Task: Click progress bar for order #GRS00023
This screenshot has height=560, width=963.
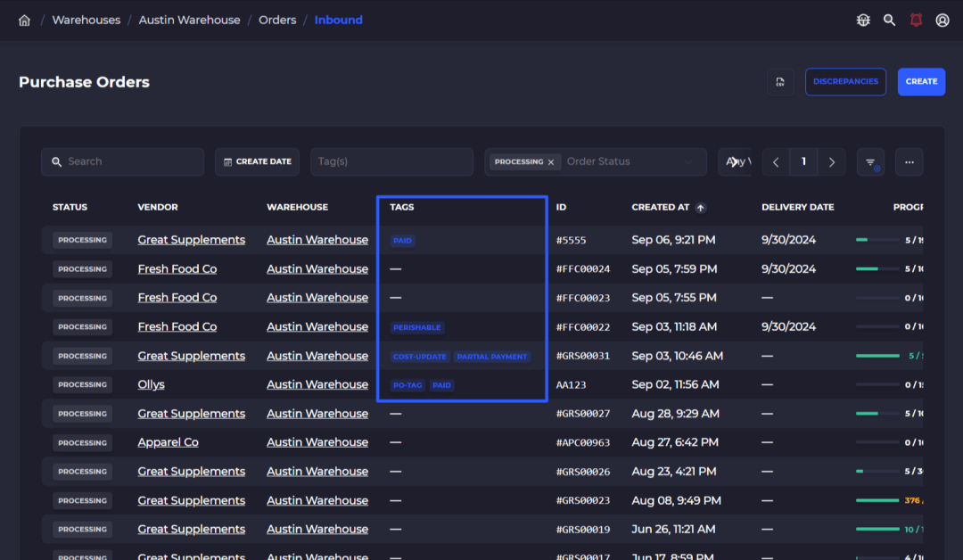Action: (877, 500)
